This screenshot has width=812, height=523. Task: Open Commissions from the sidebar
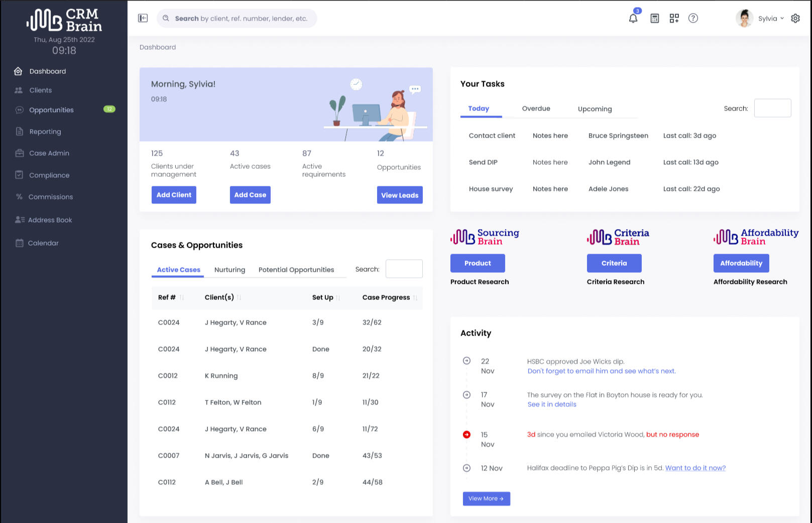point(50,197)
